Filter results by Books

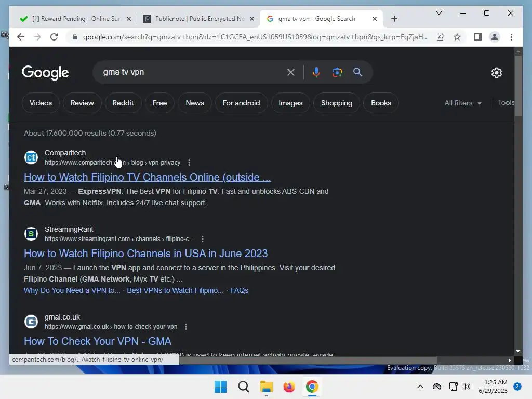coord(381,103)
